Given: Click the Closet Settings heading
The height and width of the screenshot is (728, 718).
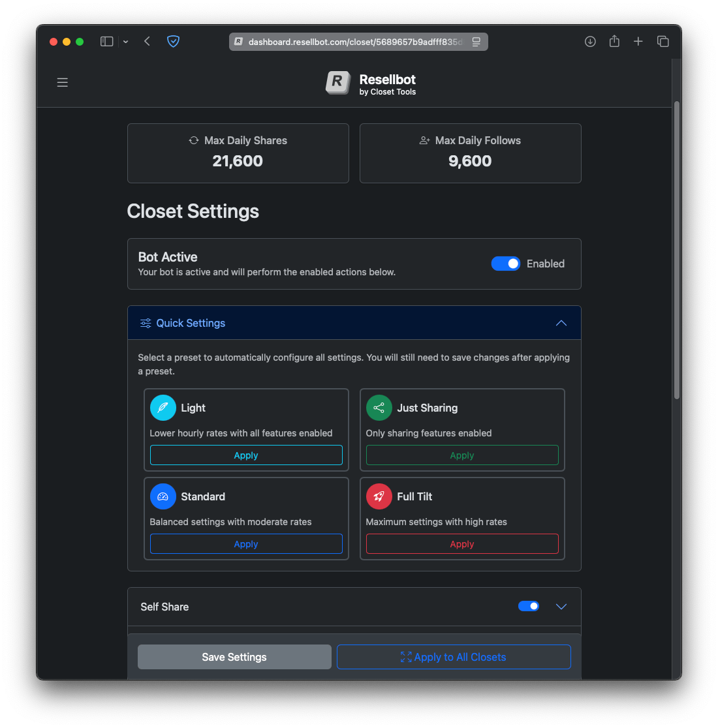Looking at the screenshot, I should click(193, 211).
